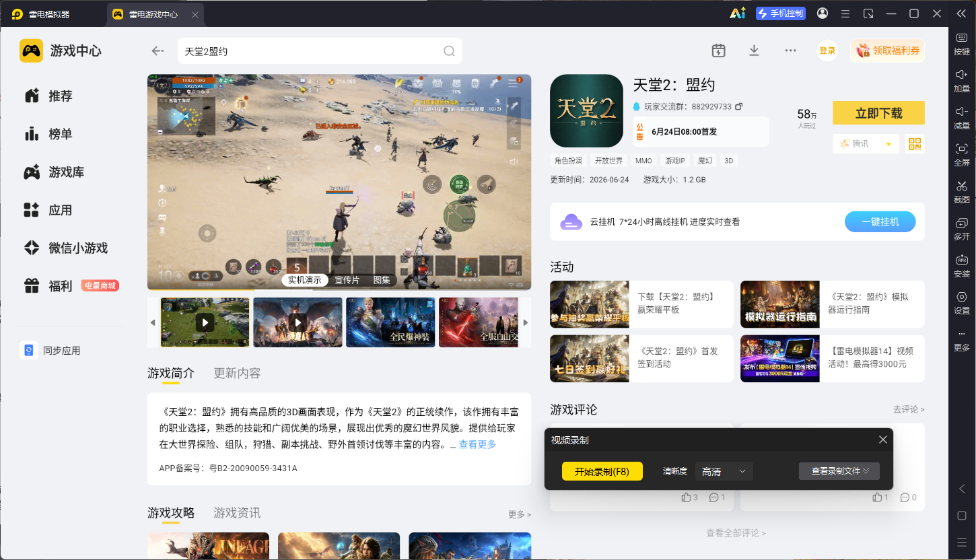Open 手机控制 phone control
976x560 pixels.
click(781, 13)
